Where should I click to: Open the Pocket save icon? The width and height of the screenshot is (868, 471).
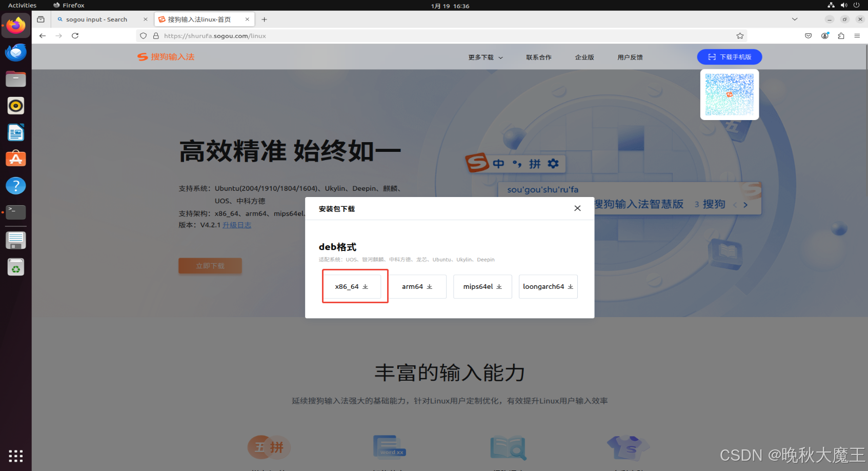pos(809,36)
